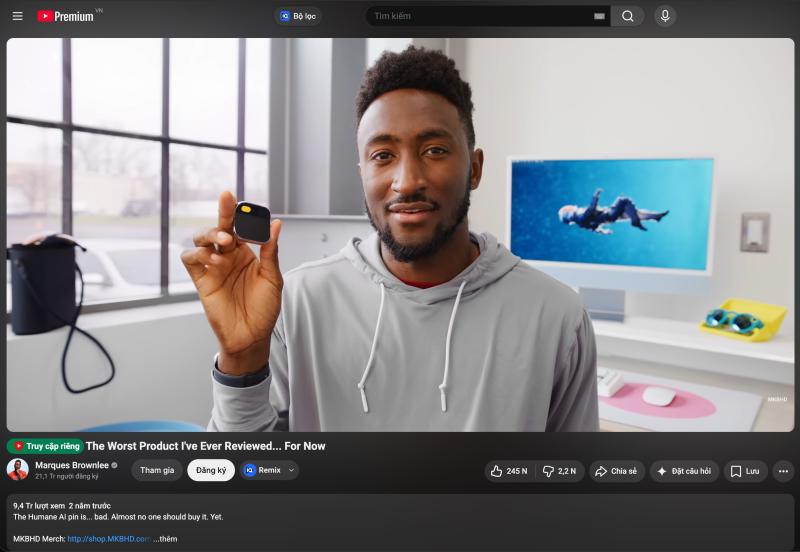
Task: Expand the Remix dropdown chevron
Action: 291,470
